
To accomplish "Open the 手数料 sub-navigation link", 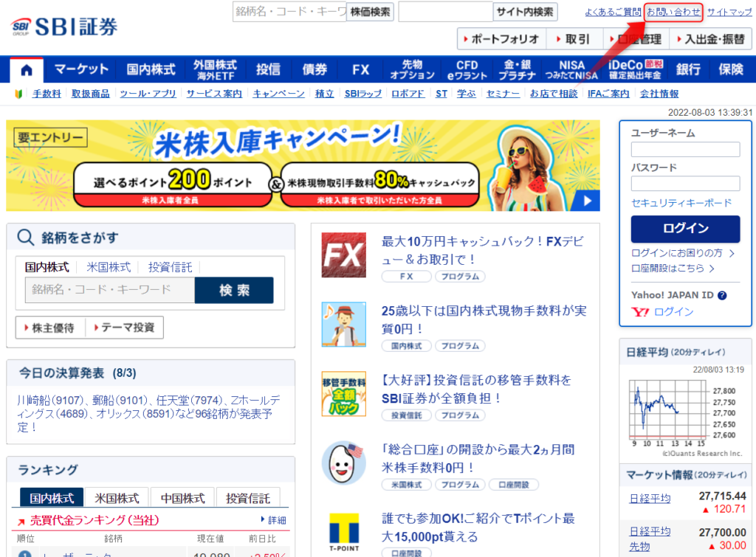I will pos(47,94).
